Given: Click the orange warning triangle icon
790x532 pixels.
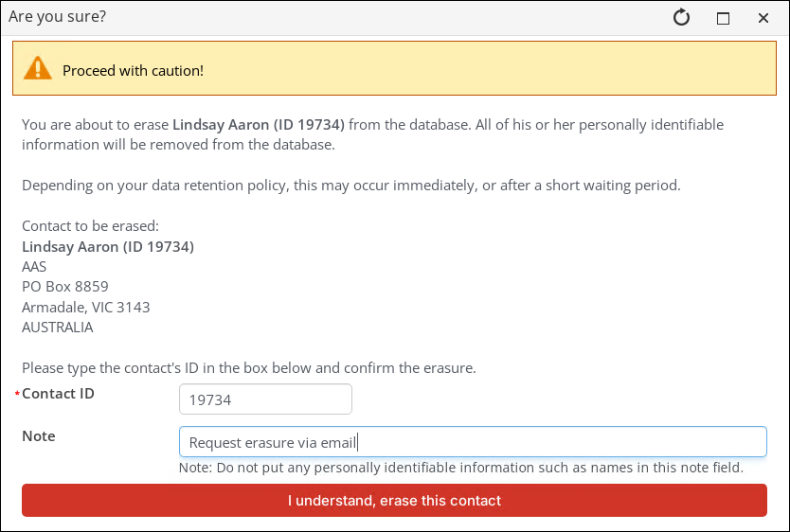Looking at the screenshot, I should (x=38, y=68).
